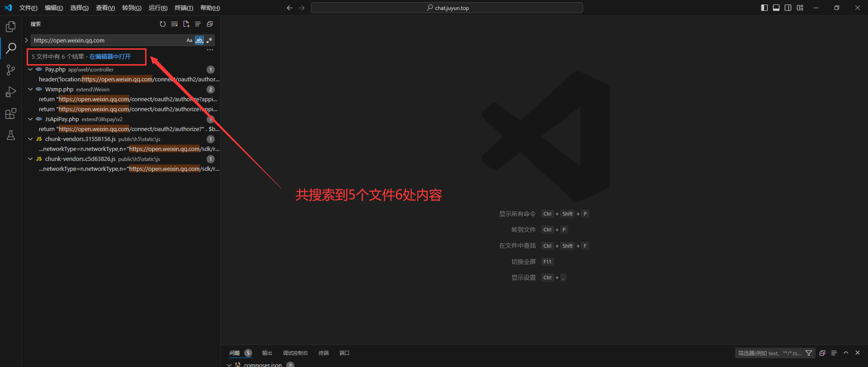The width and height of the screenshot is (868, 367).
Task: Open Customize Layout menu
Action: click(800, 8)
